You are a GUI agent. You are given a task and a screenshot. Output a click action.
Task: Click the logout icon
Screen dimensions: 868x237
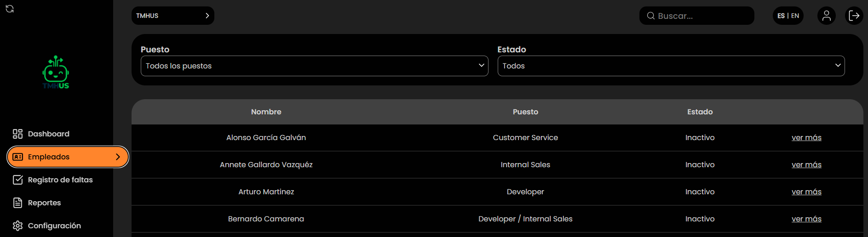click(x=854, y=16)
